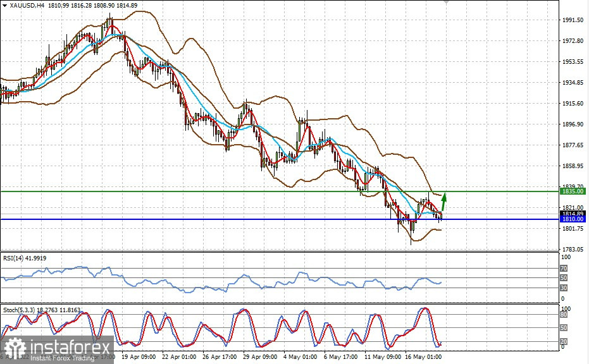Viewport: 589px width, 364px height.
Task: Click the green horizontal line at 1835
Action: click(280, 191)
